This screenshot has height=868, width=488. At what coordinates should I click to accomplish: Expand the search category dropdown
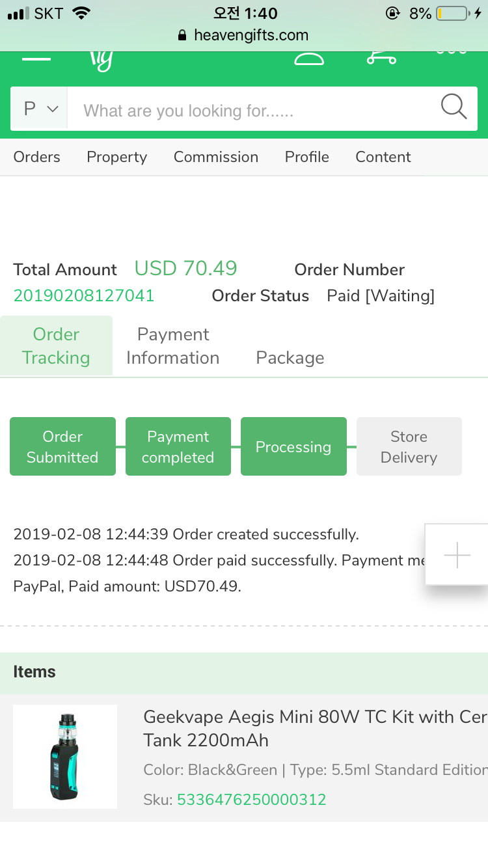pyautogui.click(x=40, y=109)
